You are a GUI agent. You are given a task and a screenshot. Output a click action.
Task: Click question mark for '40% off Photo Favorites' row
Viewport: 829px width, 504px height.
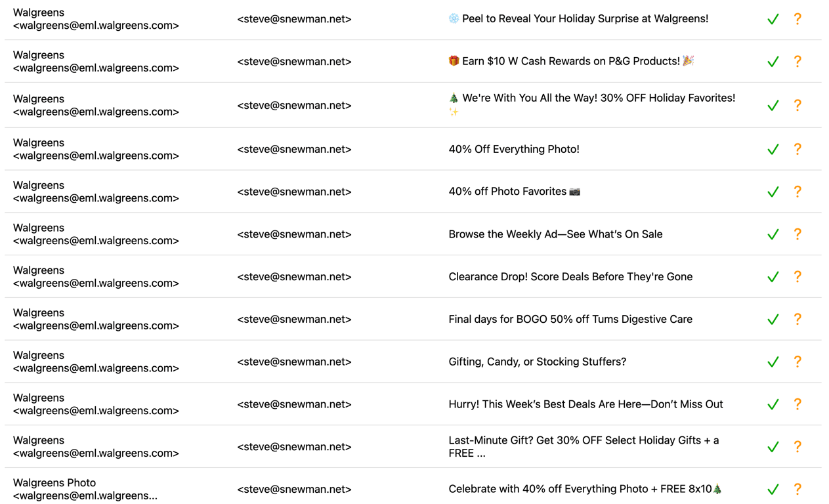(x=797, y=192)
